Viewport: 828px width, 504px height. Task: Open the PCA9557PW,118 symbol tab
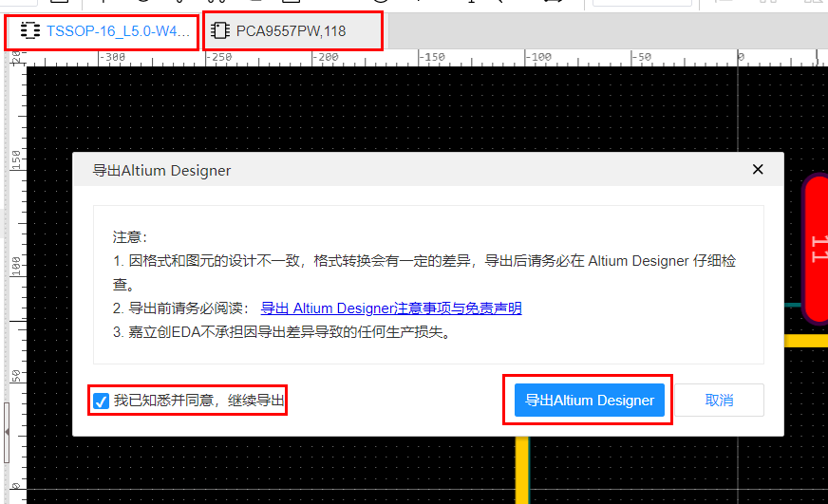(x=292, y=31)
